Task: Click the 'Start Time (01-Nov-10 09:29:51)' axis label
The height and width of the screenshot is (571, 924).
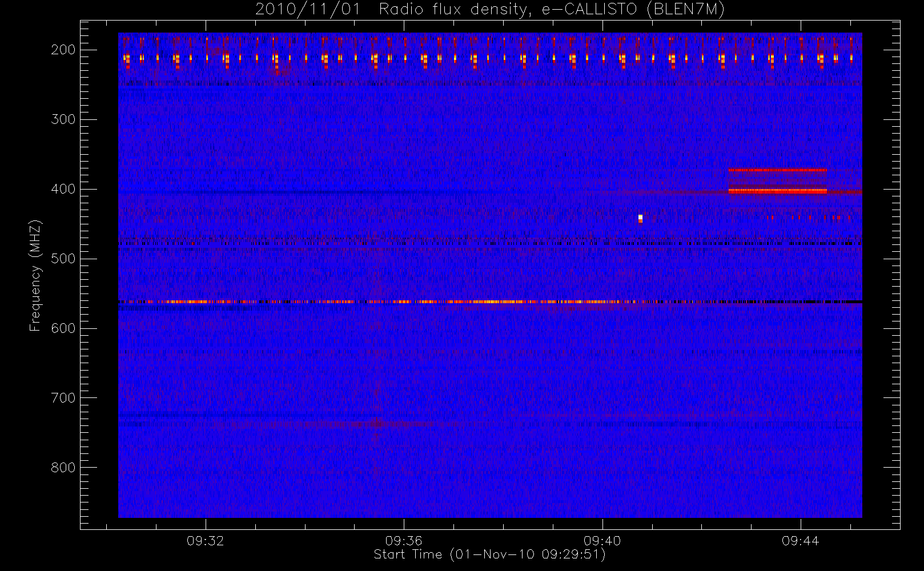Action: click(x=489, y=554)
